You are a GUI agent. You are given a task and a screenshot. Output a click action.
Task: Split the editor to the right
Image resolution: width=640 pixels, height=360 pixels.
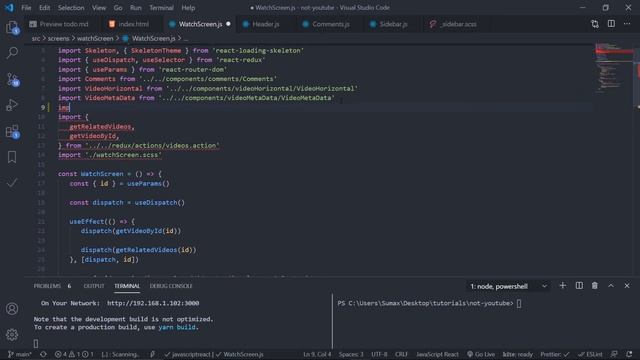[611, 24]
